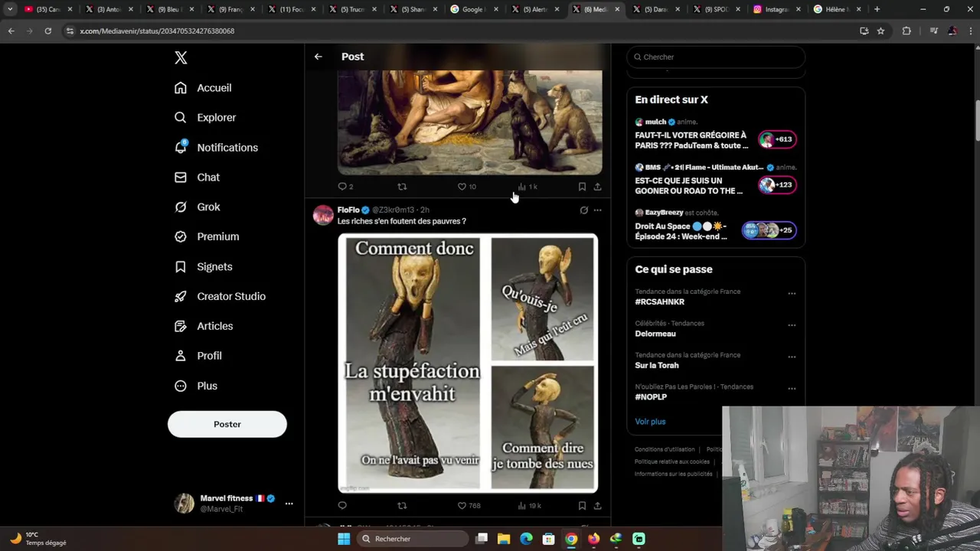Open the more options on FloFlo's post
The image size is (980, 551).
point(597,210)
